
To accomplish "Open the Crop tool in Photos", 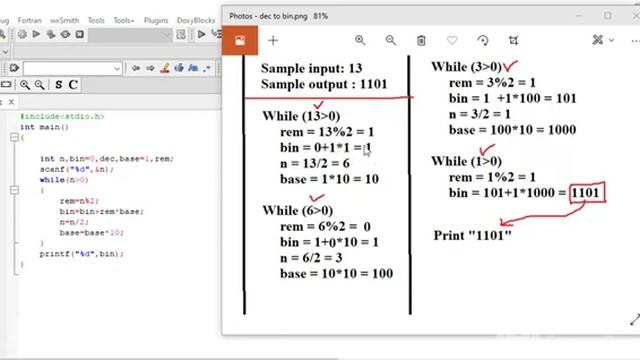I will pyautogui.click(x=513, y=40).
